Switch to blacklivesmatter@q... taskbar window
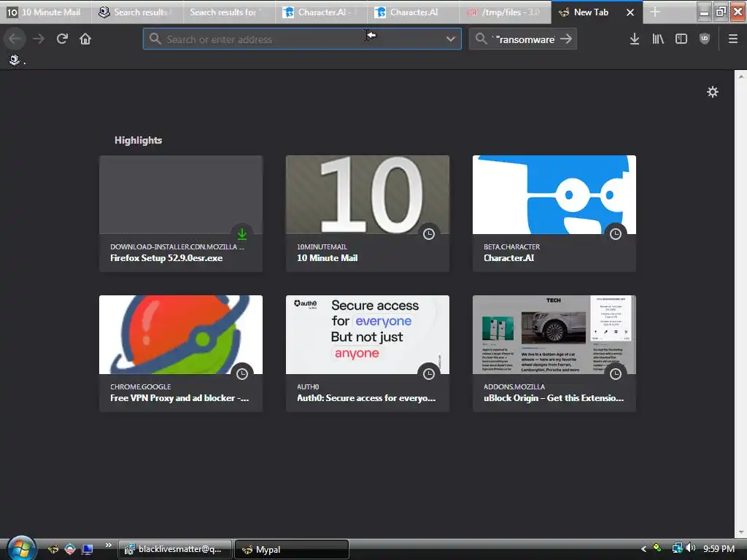747x560 pixels. click(174, 549)
